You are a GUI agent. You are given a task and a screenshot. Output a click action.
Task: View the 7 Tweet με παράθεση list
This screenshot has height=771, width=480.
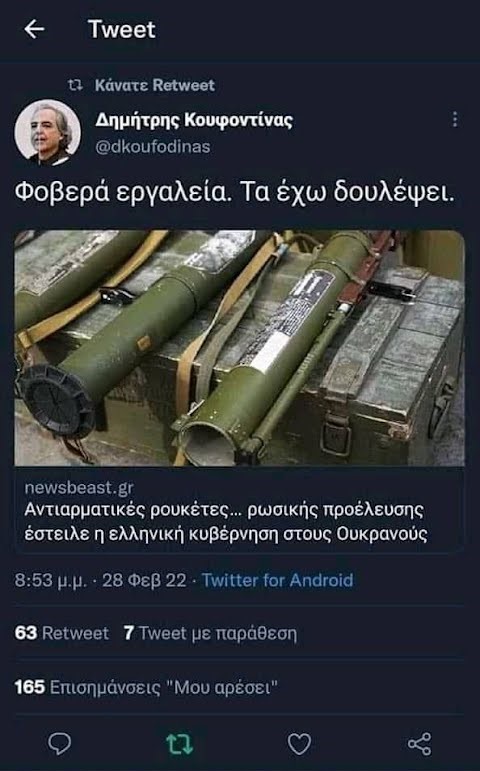point(210,633)
